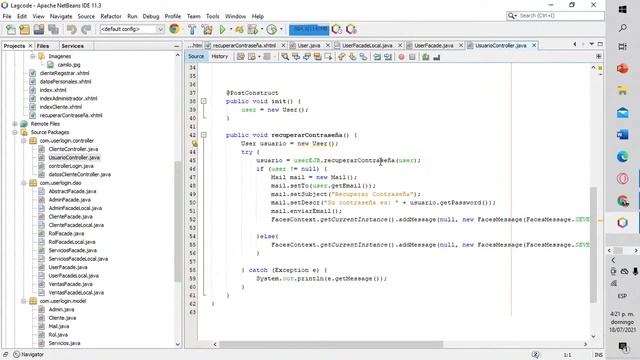This screenshot has width=640, height=360.
Task: Click the Uncomment editor toolbar icon
Action: point(436,57)
